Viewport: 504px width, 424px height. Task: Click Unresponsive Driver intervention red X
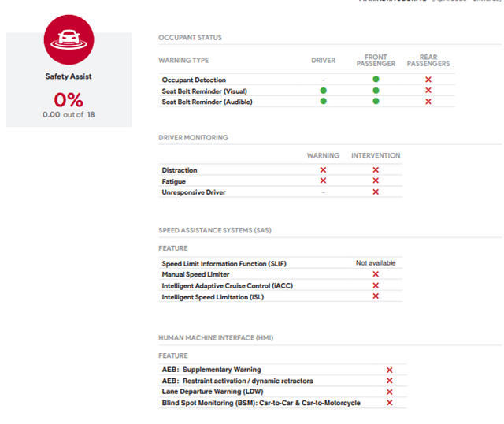coord(376,192)
